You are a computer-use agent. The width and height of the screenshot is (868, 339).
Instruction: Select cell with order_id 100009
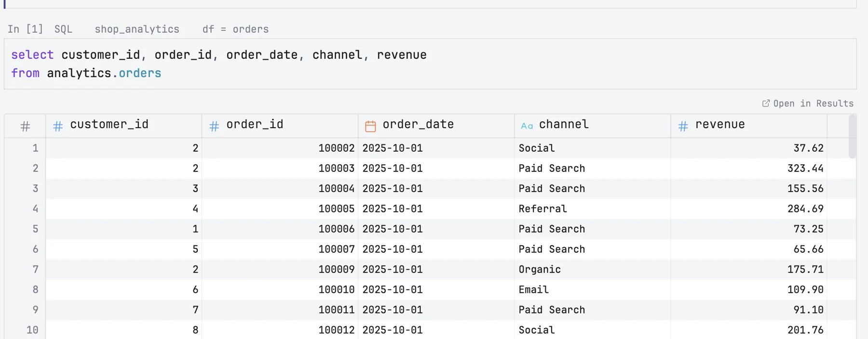click(280, 270)
